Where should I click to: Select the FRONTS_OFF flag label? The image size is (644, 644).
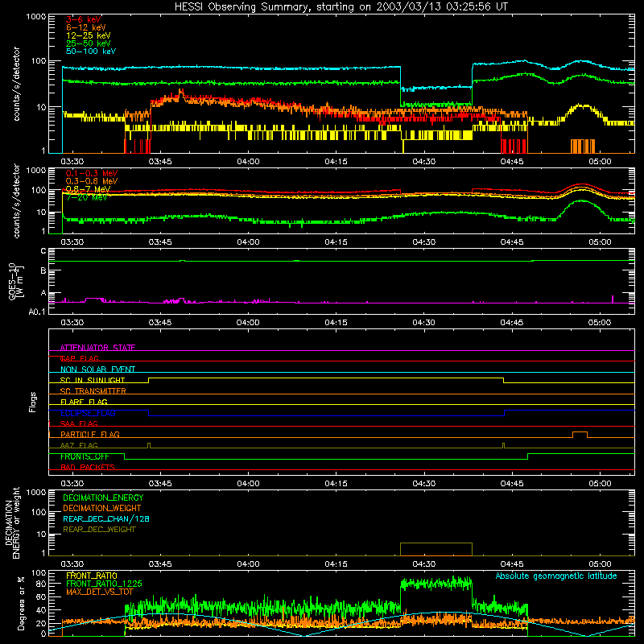85,456
